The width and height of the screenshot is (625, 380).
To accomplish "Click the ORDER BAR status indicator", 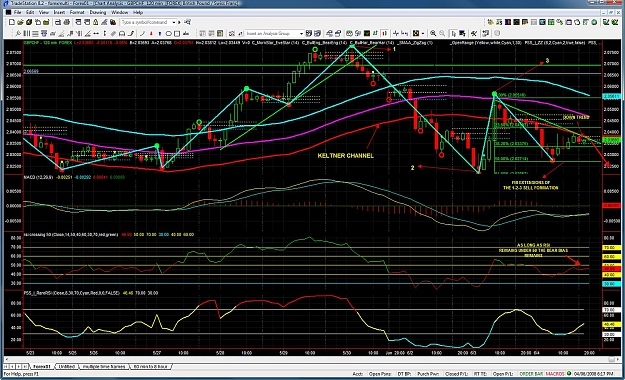I will click(x=531, y=374).
